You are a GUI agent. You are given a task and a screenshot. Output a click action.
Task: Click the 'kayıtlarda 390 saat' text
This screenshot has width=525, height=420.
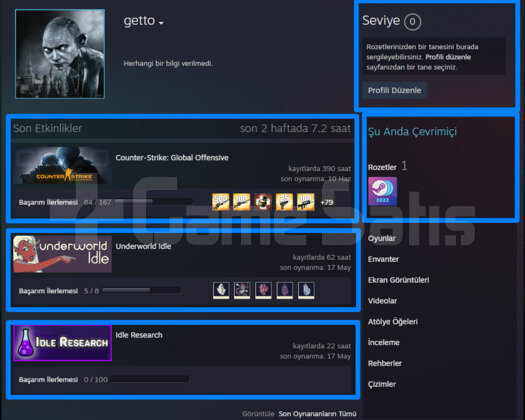(320, 168)
